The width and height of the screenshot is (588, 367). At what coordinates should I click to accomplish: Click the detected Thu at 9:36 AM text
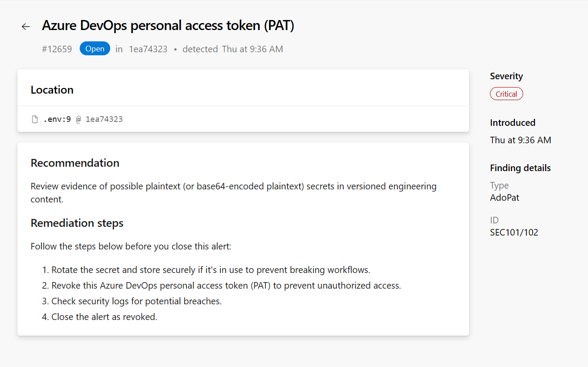[233, 49]
